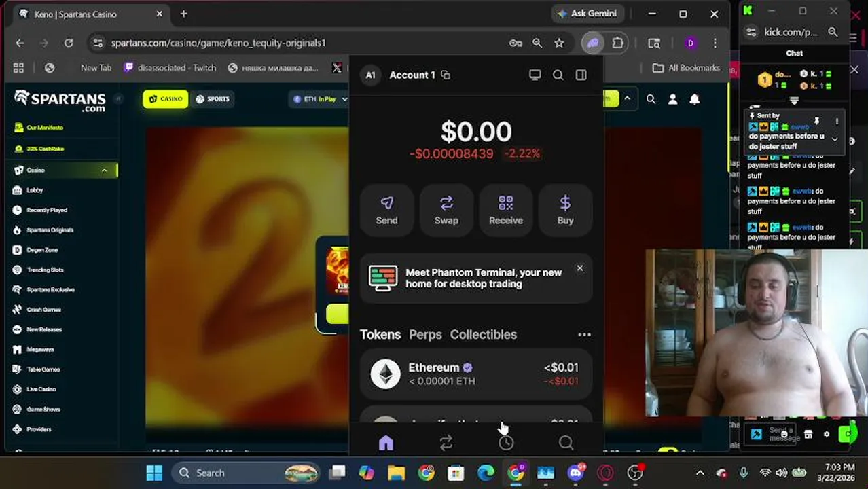
Task: Switch to the Perps tab
Action: (x=425, y=334)
